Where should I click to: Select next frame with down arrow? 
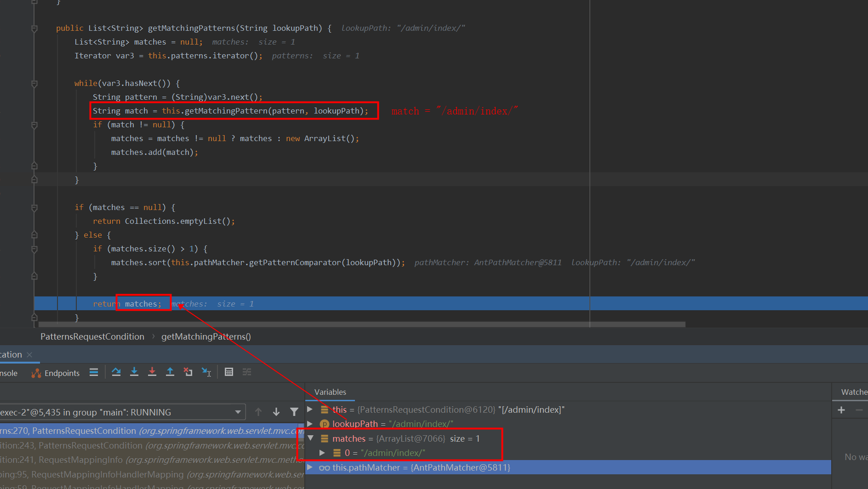276,412
